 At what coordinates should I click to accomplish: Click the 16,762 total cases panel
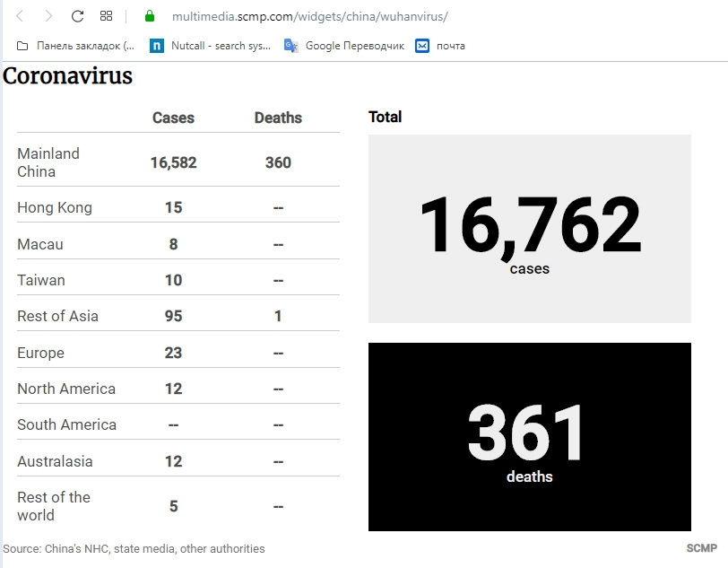point(529,229)
